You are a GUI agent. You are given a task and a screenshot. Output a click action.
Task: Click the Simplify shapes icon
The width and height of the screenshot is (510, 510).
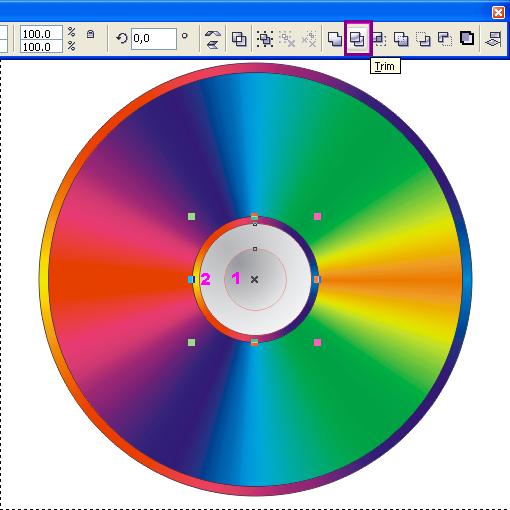[x=401, y=39]
